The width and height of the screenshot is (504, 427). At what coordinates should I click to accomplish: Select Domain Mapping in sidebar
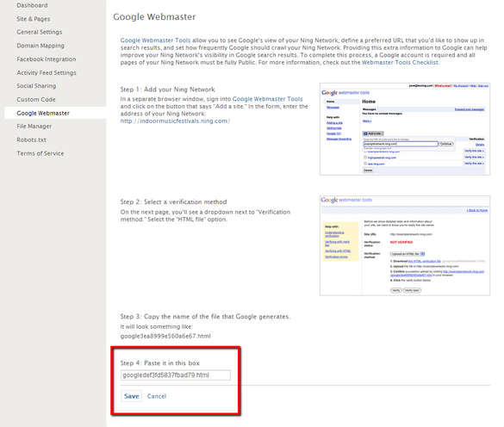click(x=40, y=46)
